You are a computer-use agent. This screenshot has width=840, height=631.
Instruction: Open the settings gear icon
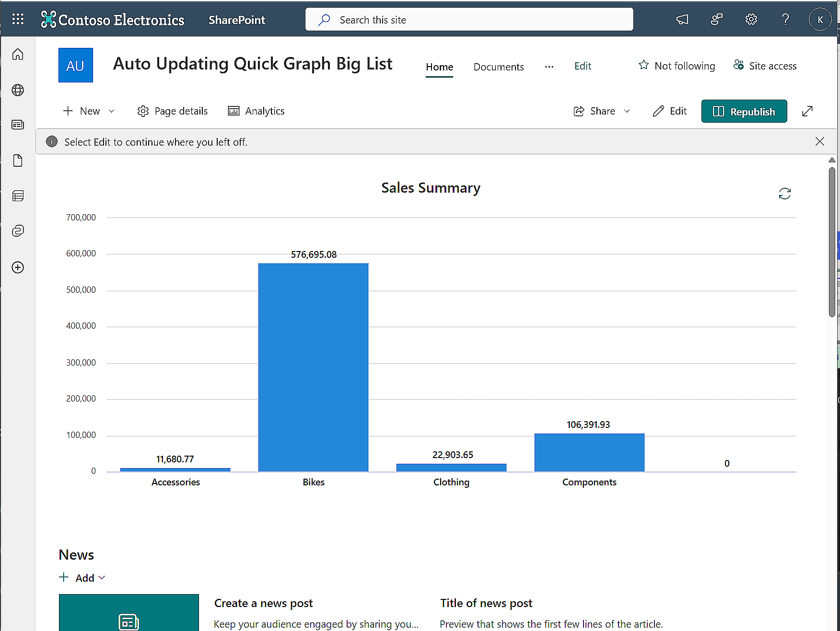[x=751, y=19]
